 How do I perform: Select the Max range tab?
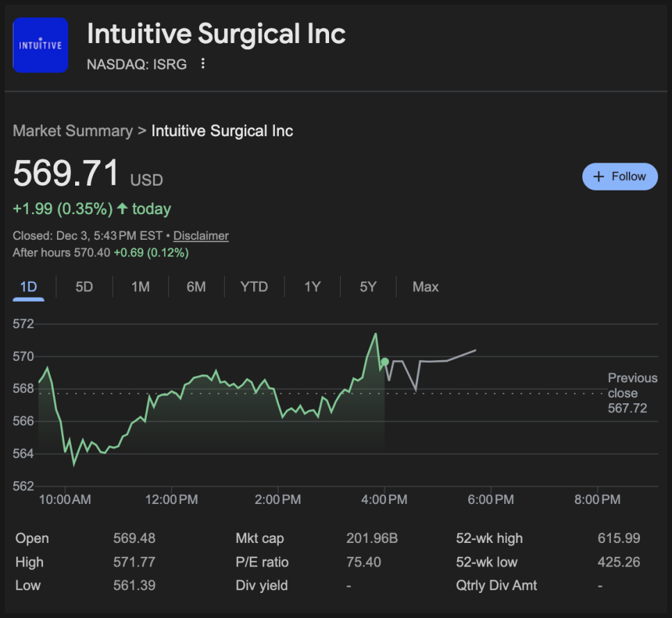point(426,287)
